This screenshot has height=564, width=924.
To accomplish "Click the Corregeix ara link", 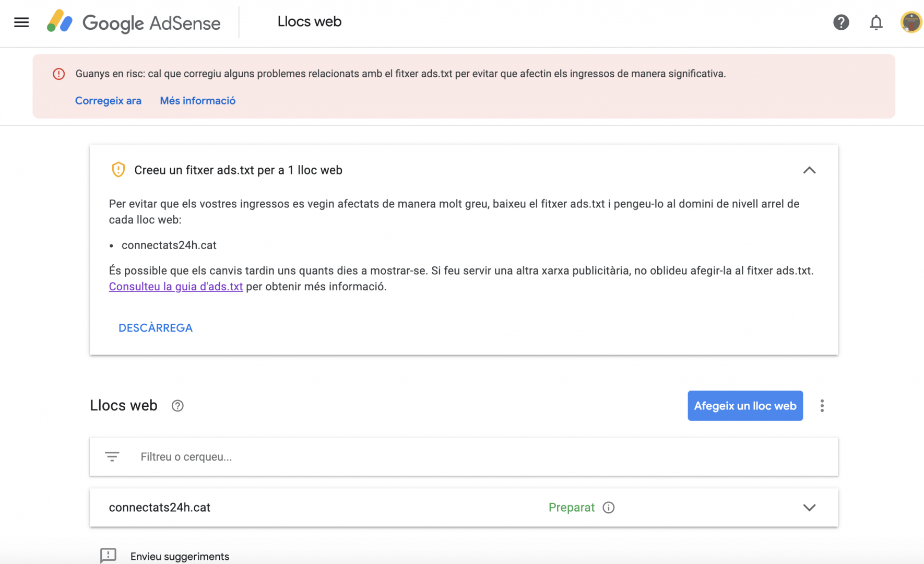I will tap(108, 101).
